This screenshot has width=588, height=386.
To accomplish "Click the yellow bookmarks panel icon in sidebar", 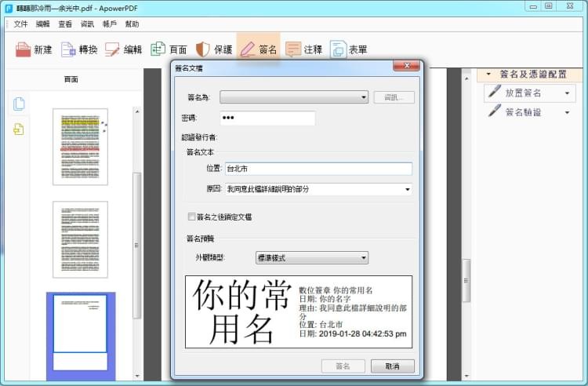I will click(18, 129).
